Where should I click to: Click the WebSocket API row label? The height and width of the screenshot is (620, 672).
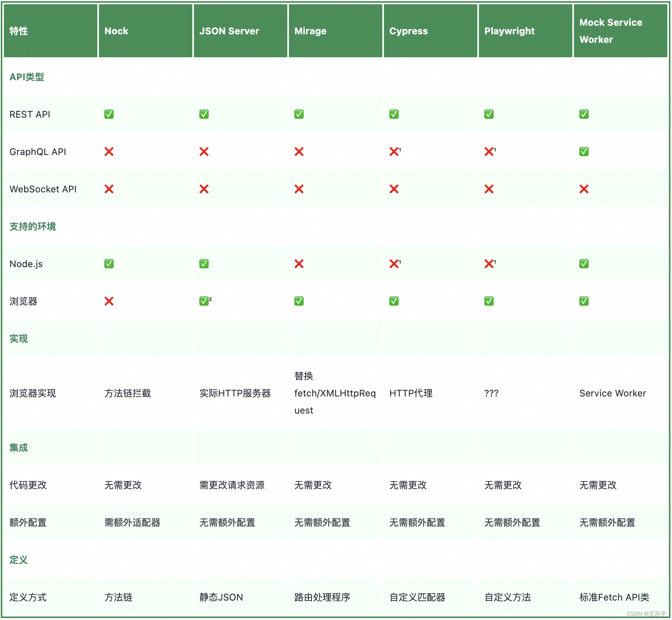point(43,189)
